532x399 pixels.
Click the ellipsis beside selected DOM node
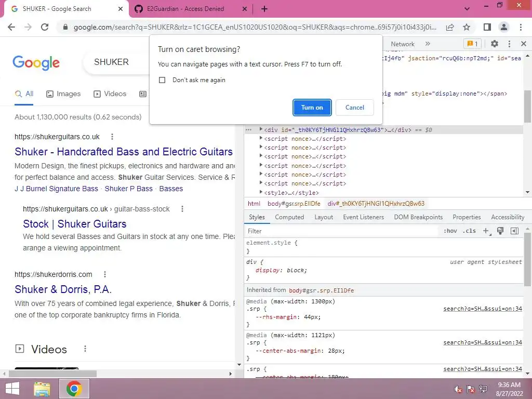(248, 130)
